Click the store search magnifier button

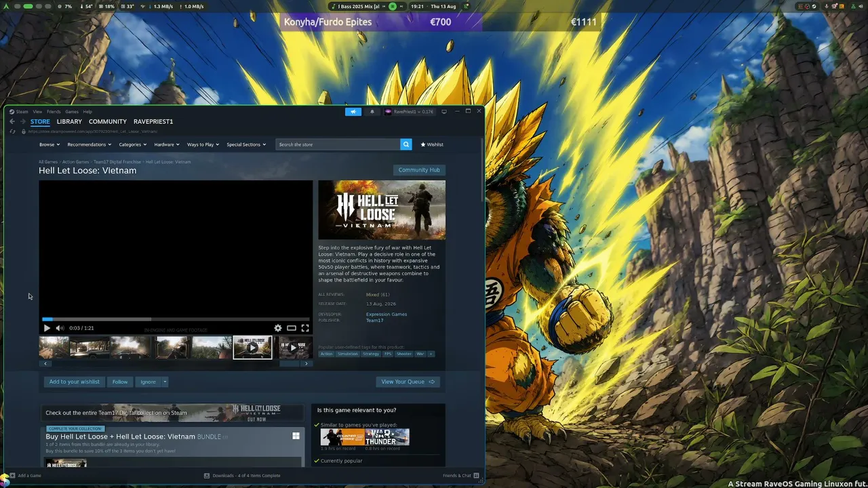tap(406, 144)
